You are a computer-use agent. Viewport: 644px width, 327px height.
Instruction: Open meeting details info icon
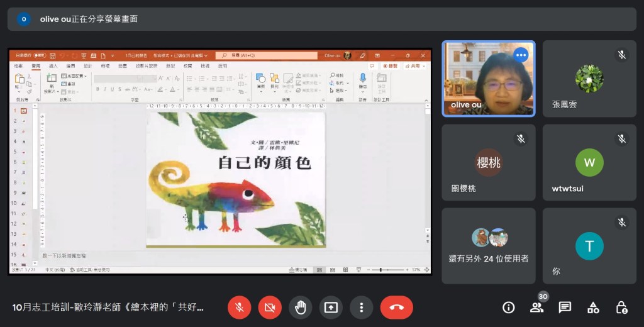[508, 308]
